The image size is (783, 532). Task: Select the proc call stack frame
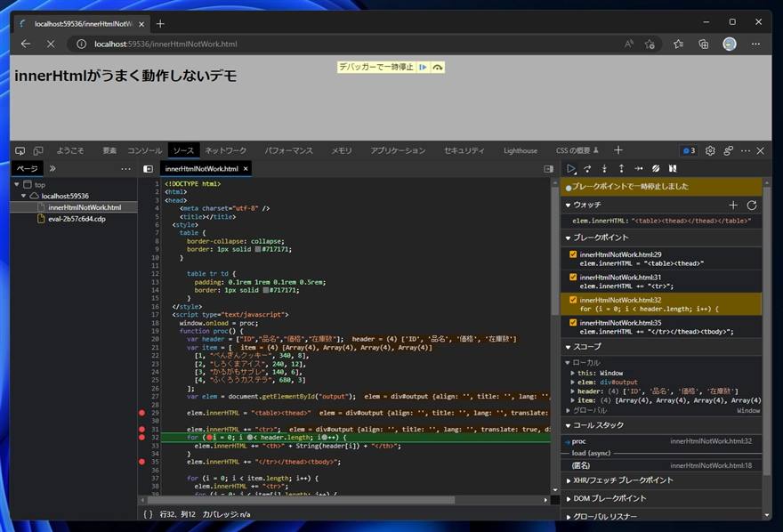(x=661, y=441)
